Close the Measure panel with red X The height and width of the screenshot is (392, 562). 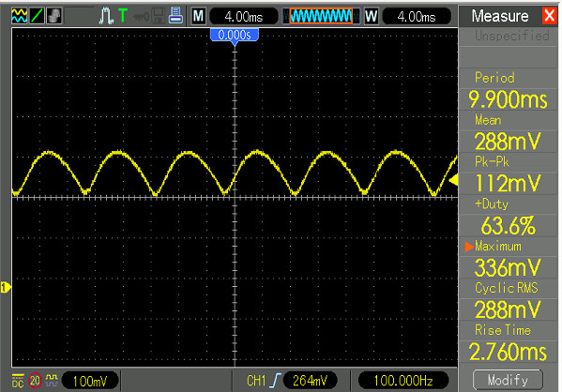click(x=549, y=16)
